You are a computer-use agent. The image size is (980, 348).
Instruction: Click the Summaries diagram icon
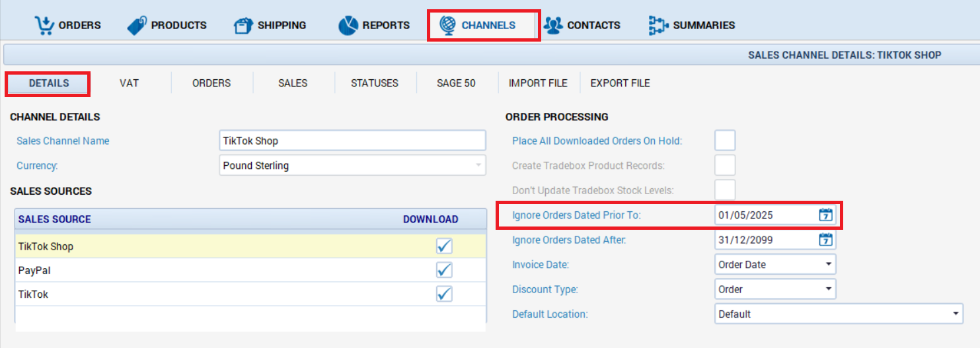coord(658,25)
